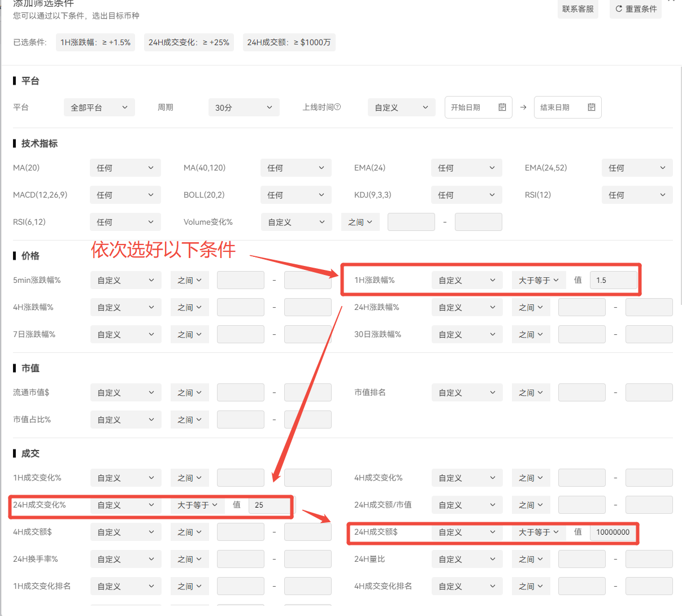Open the 4H成交变化% 之间 operator dropdown

click(x=531, y=478)
